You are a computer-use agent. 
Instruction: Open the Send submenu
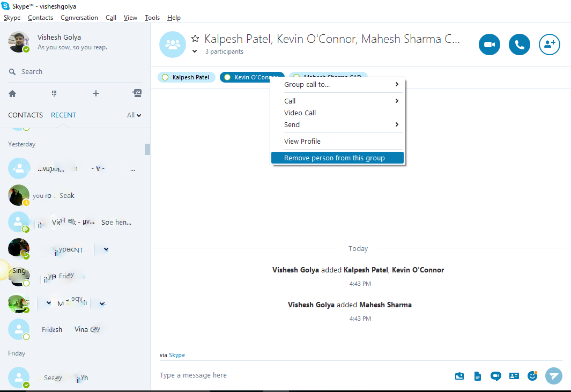tap(337, 124)
